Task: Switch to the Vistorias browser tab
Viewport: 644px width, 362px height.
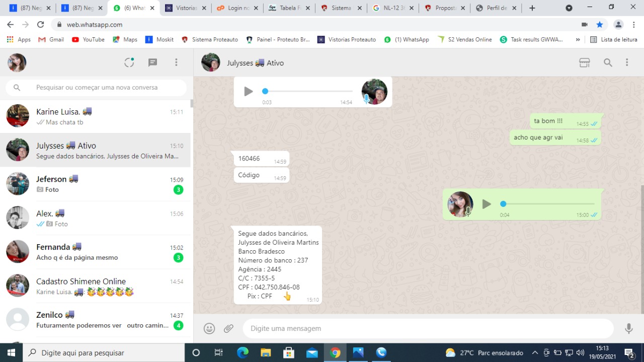Action: pos(186,8)
